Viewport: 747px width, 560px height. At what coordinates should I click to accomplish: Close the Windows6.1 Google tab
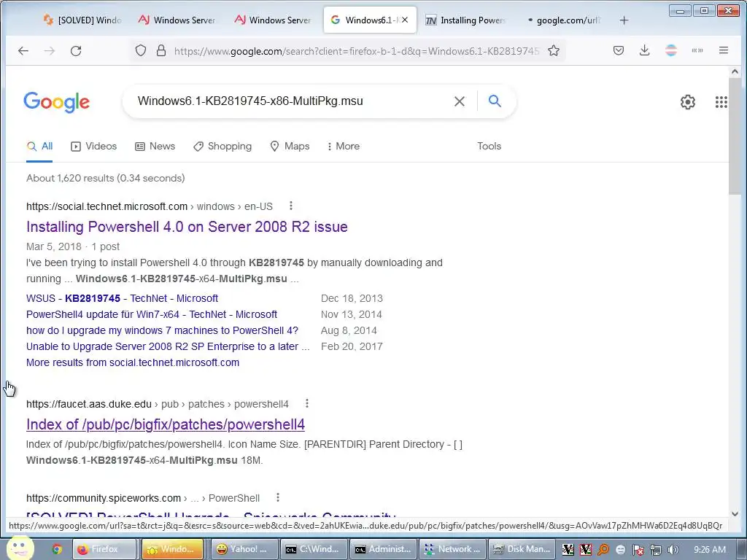coord(405,20)
